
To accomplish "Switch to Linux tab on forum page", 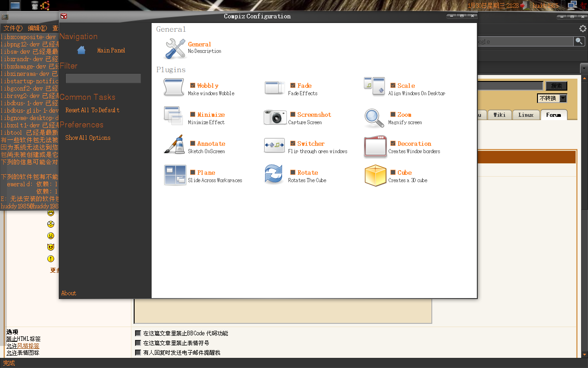I will (526, 115).
